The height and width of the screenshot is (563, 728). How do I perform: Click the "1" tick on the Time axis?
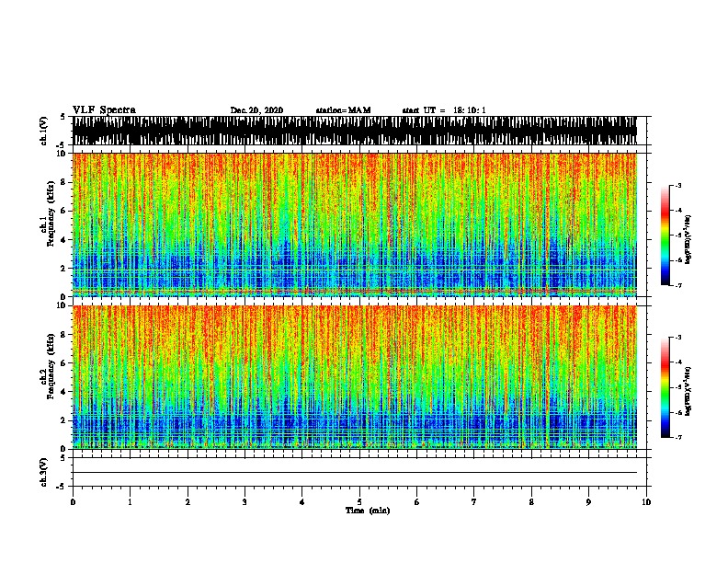coord(131,502)
